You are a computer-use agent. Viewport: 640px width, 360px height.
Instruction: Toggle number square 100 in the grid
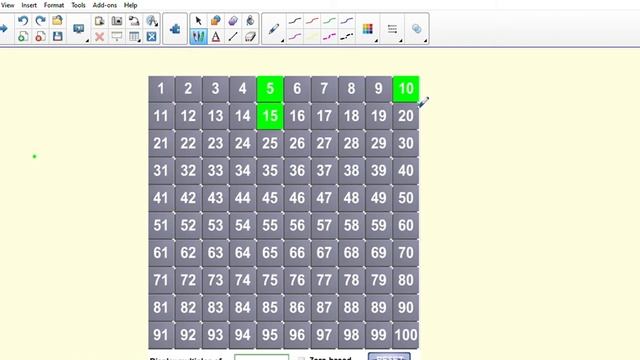tap(406, 335)
